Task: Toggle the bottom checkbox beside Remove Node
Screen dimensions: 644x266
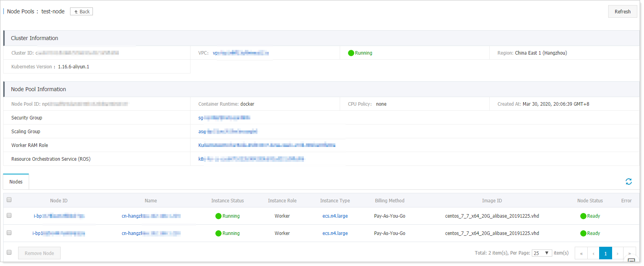Action: pyautogui.click(x=9, y=252)
